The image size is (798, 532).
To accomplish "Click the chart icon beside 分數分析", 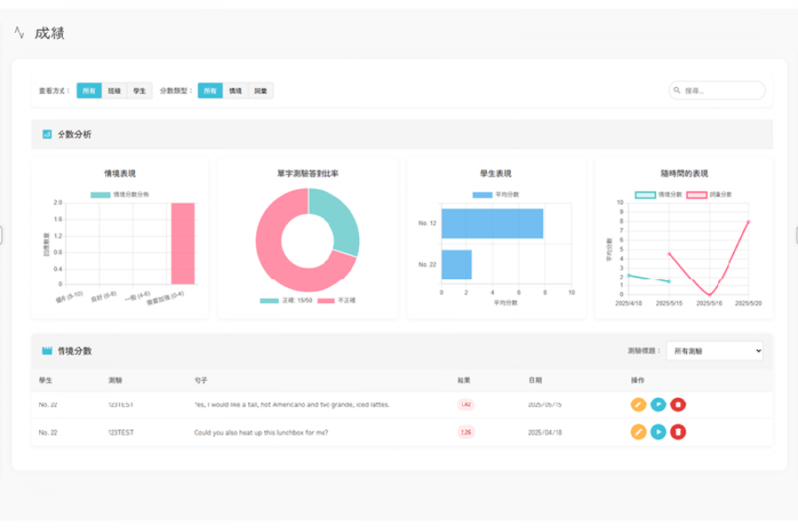I will tap(47, 135).
